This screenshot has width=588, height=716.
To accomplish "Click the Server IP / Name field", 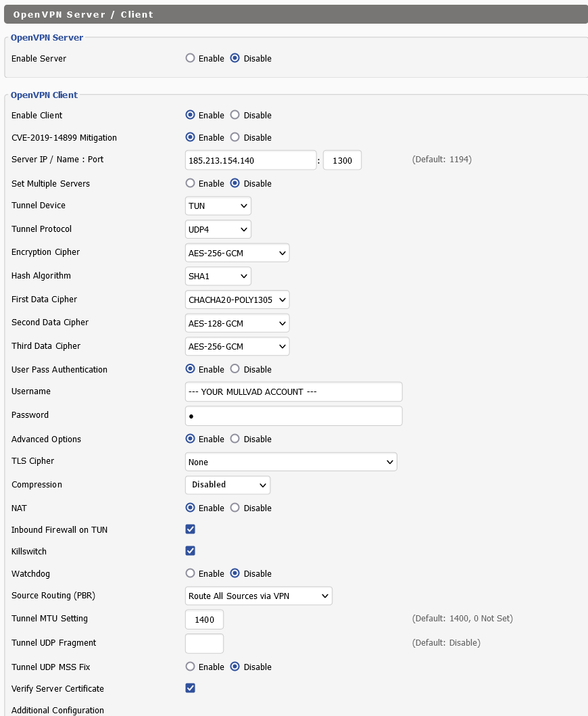I will click(x=250, y=160).
